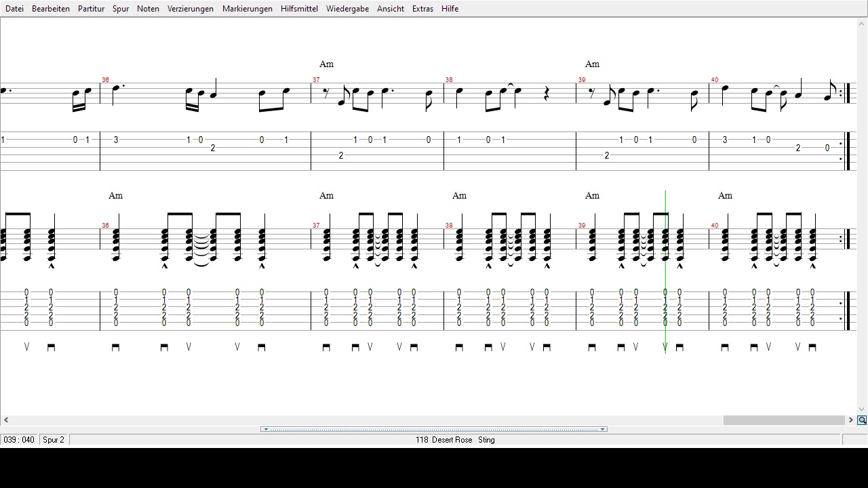Image resolution: width=868 pixels, height=488 pixels.
Task: Open the Datei menu
Action: pyautogui.click(x=14, y=9)
